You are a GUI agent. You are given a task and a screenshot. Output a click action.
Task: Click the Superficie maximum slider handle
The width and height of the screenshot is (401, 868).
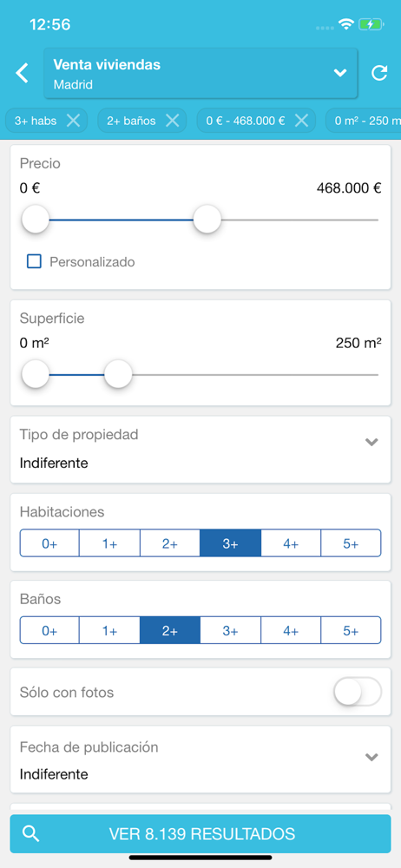(118, 374)
